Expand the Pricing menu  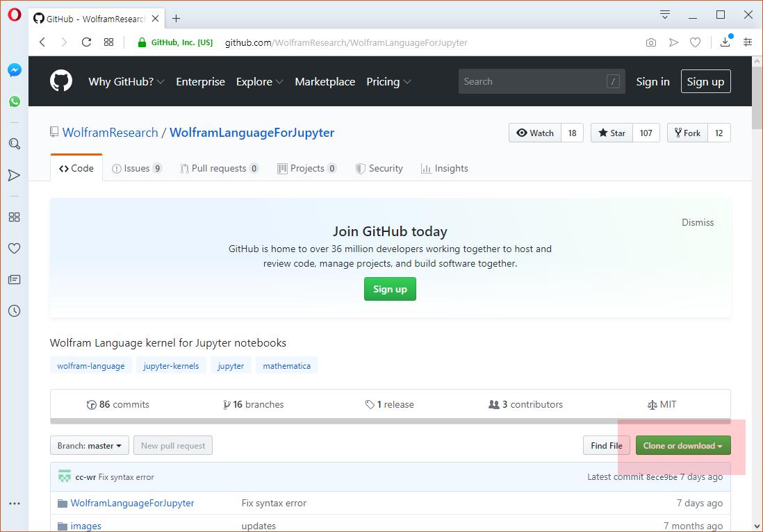[388, 82]
